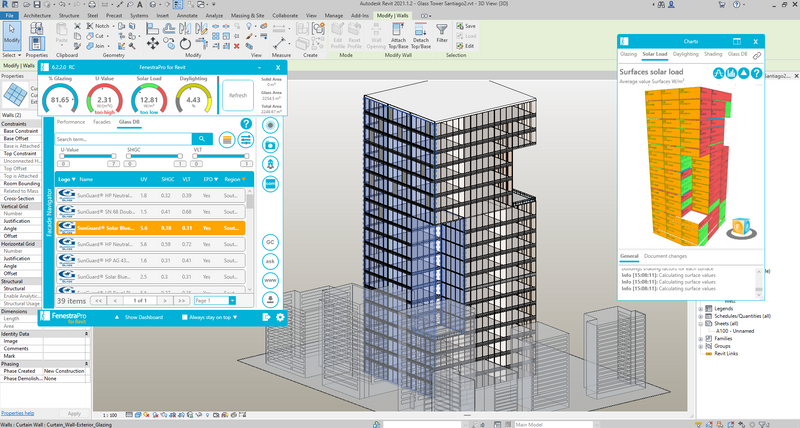This screenshot has height=428, width=800.
Task: Click the GC round button
Action: (x=270, y=242)
